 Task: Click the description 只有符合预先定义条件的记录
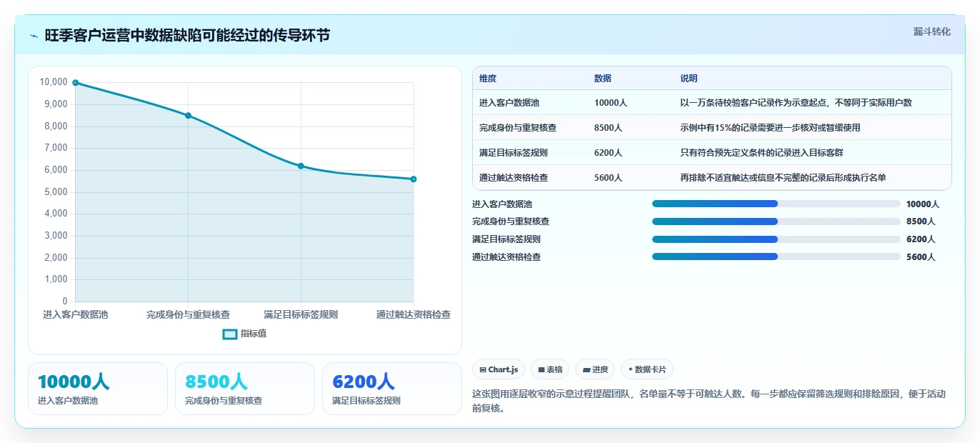(761, 153)
